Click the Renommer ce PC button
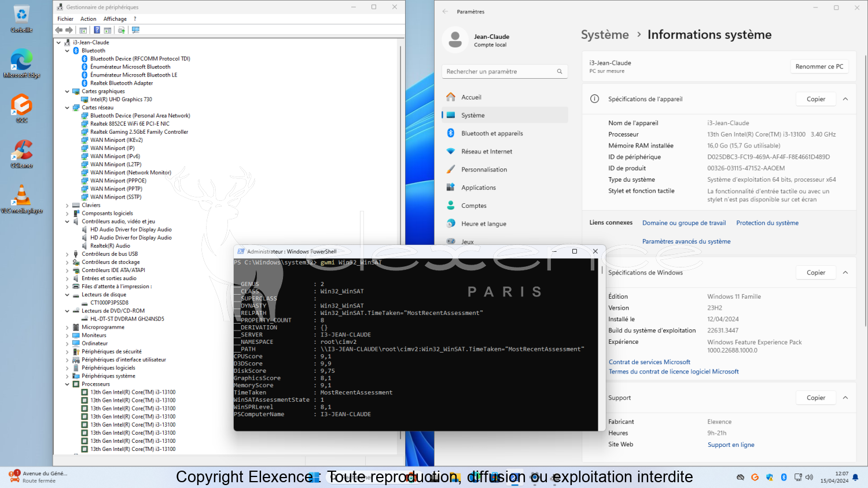This screenshot has width=868, height=488. (819, 67)
